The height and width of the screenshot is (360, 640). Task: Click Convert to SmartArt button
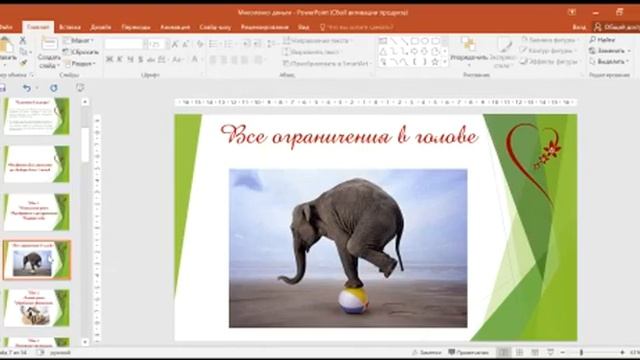click(x=327, y=63)
